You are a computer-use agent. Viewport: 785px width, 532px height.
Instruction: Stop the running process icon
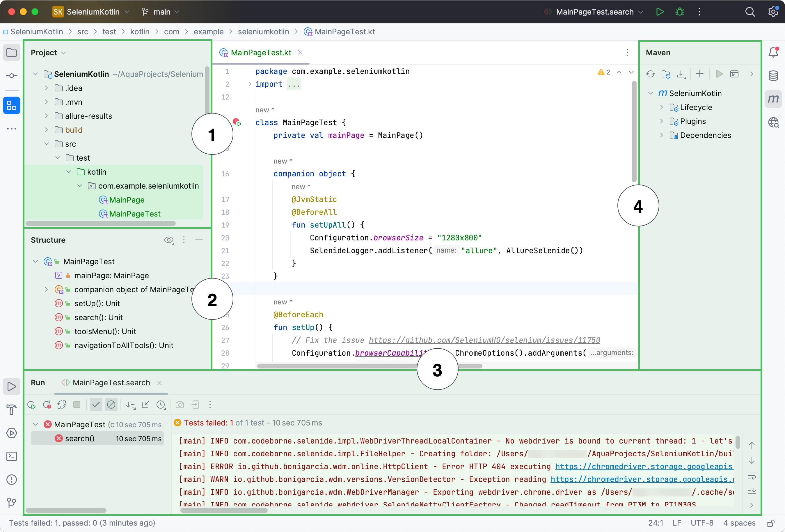77,405
